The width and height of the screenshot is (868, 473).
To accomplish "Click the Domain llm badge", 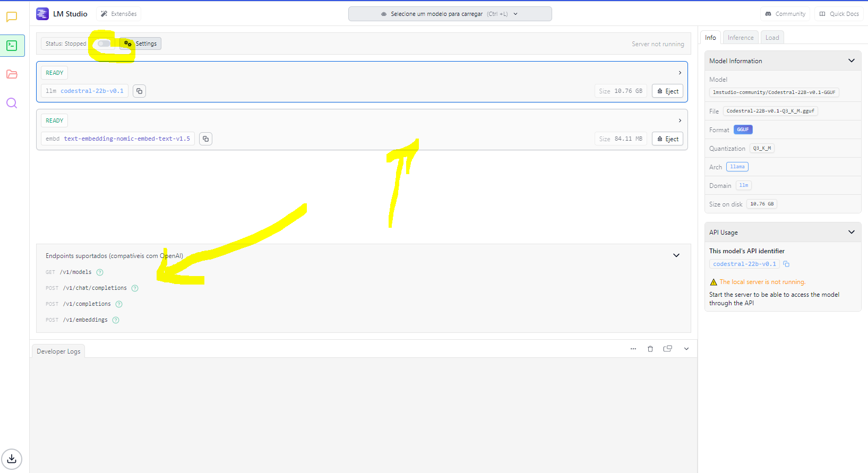I will 743,185.
